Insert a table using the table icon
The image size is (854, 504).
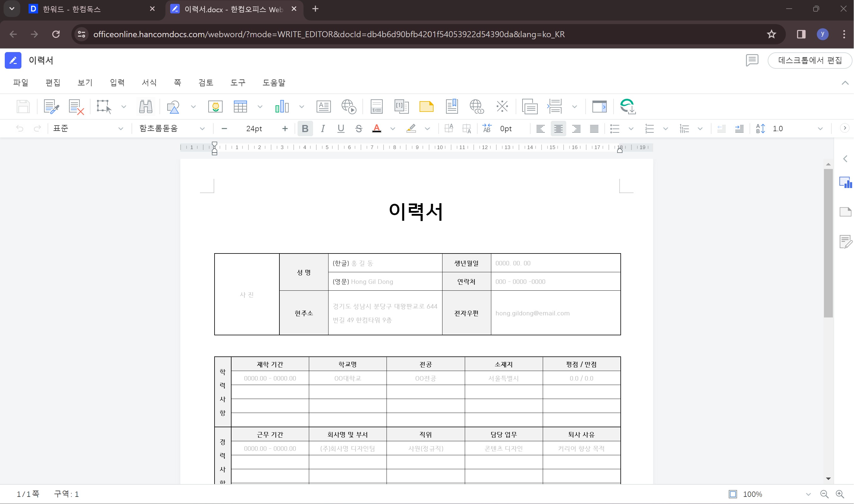(x=240, y=107)
